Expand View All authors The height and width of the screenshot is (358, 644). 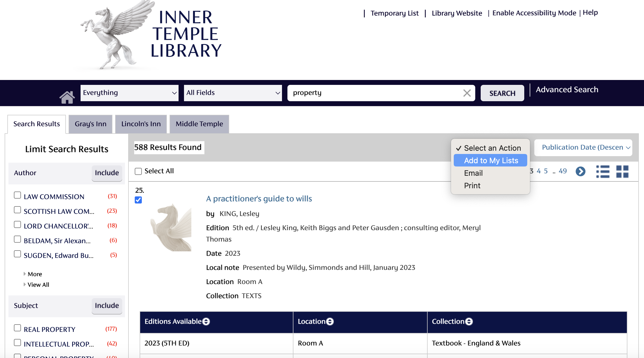coord(38,285)
